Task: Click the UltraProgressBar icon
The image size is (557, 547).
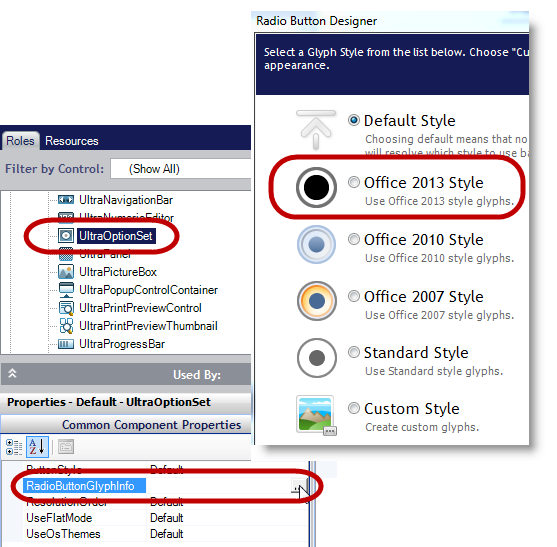Action: [x=66, y=344]
